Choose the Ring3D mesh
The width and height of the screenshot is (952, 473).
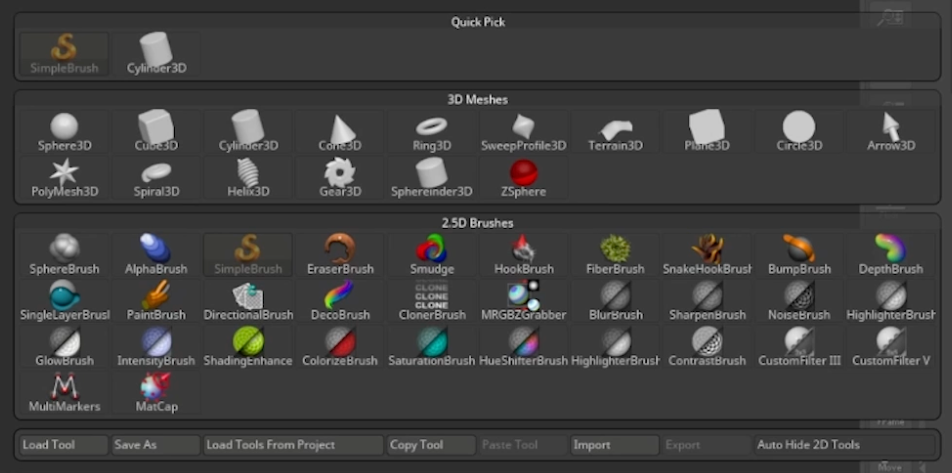[432, 132]
